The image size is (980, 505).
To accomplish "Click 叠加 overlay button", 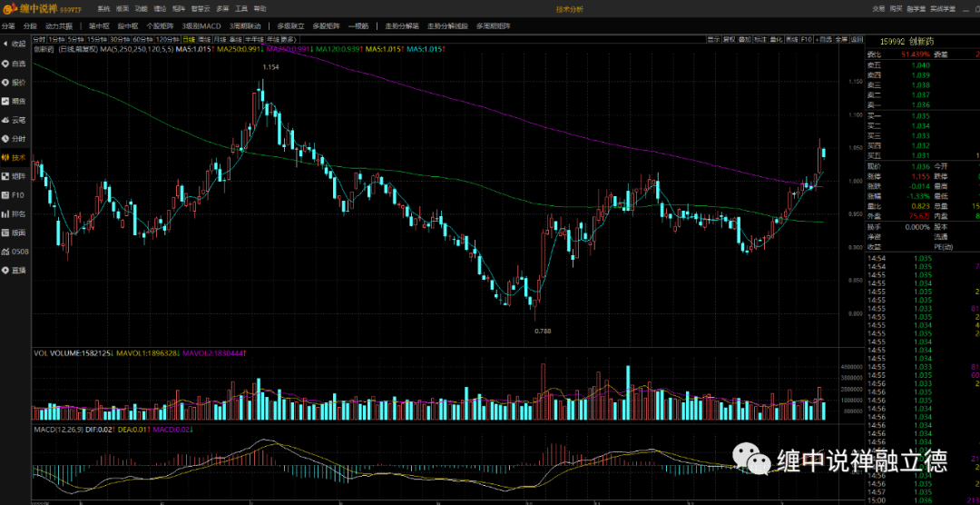I will click(x=745, y=39).
